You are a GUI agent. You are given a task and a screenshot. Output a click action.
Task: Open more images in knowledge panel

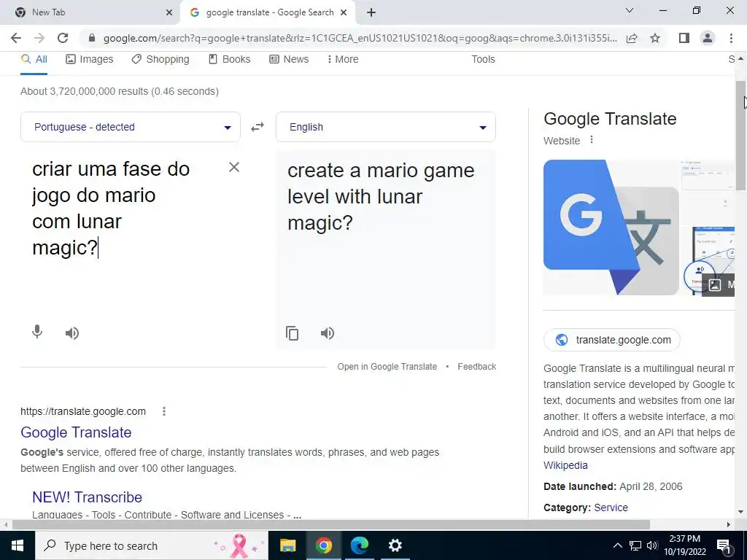coord(719,285)
